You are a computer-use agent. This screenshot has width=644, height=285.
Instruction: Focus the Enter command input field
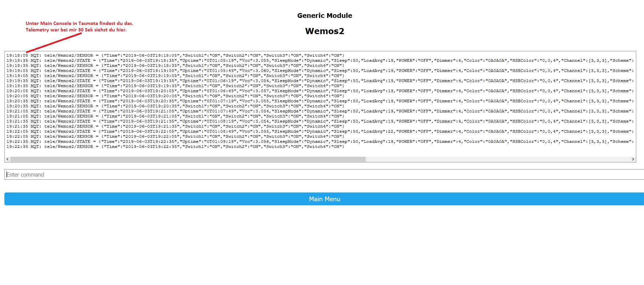click(324, 175)
